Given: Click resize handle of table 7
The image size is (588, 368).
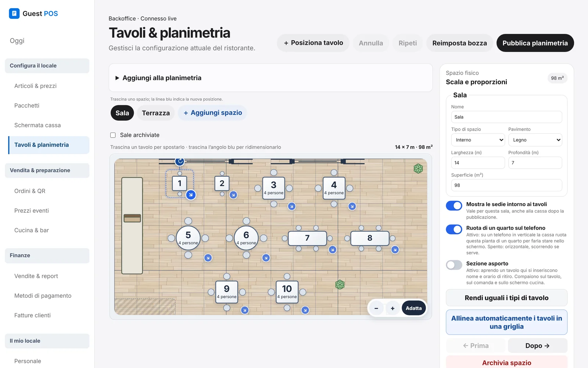Looking at the screenshot, I should 333,250.
